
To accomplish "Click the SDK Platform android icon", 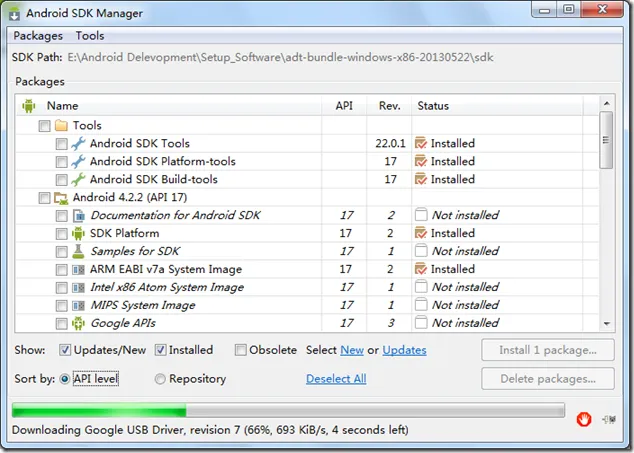I will 78,234.
